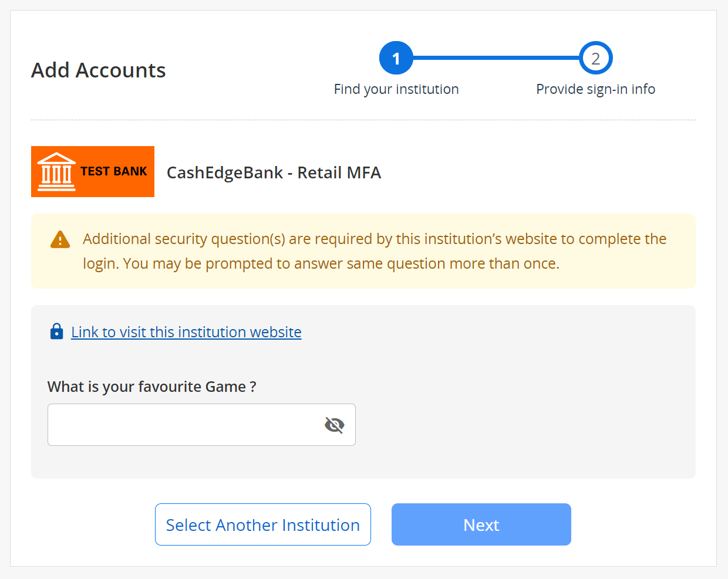Click Select Another Institution button
728x579 pixels.
coord(262,524)
